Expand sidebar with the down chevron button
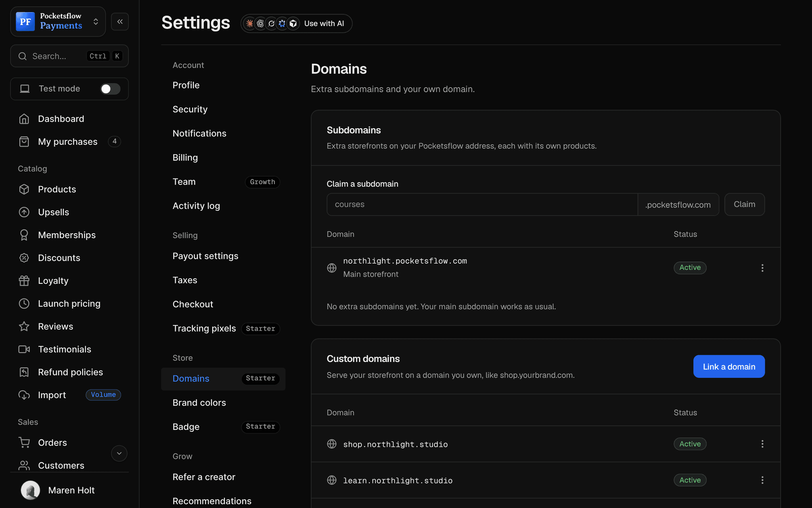Screen dimensions: 812x508 click(x=119, y=453)
